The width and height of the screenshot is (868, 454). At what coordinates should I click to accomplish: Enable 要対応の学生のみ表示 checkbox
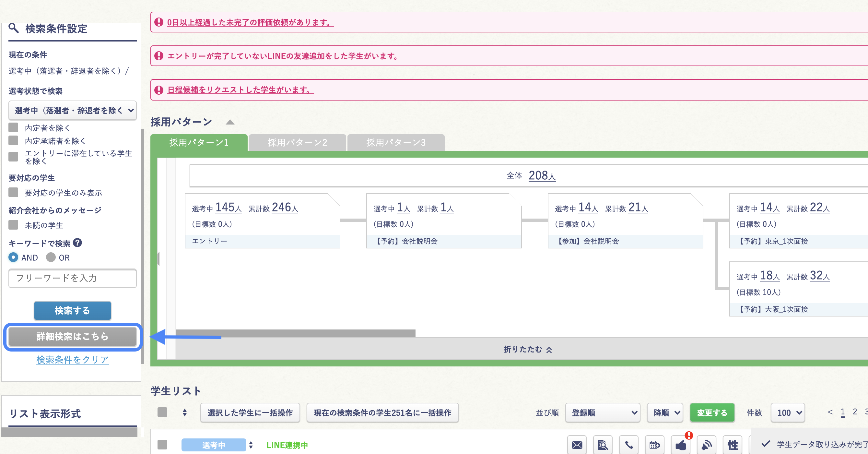(x=14, y=192)
